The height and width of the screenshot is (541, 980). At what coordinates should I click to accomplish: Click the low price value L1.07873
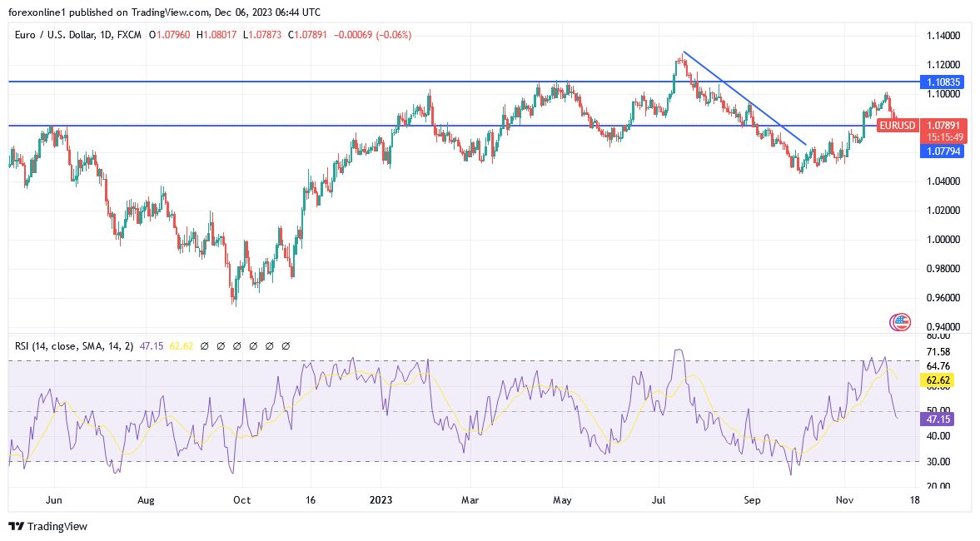[262, 35]
